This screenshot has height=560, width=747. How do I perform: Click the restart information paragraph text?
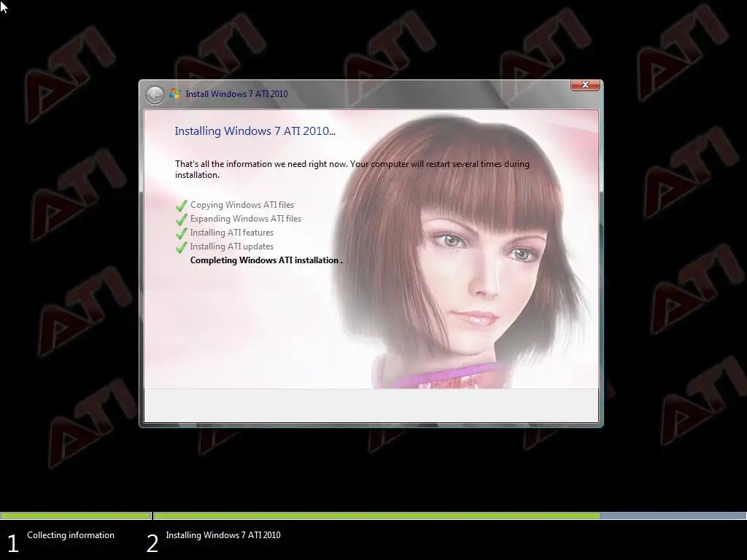pos(352,169)
